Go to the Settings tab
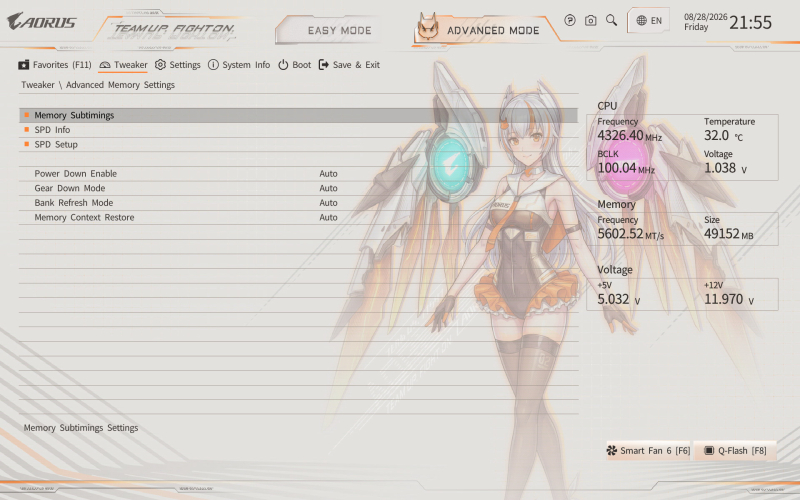The image size is (800, 500). 178,65
